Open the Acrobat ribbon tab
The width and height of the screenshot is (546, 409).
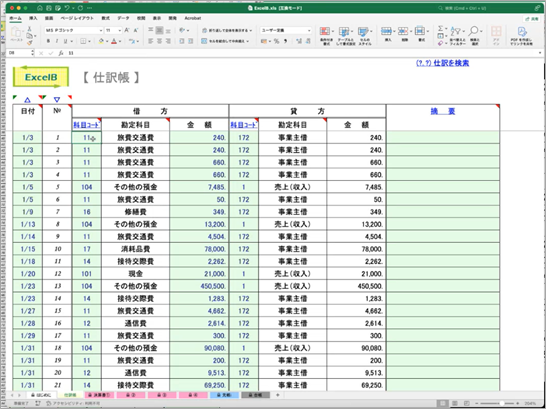tap(193, 18)
